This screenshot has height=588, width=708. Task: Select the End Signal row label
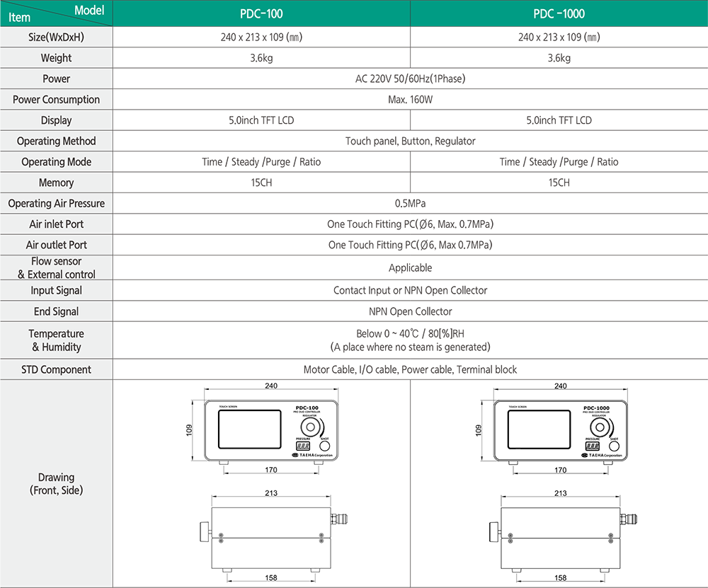(x=56, y=311)
